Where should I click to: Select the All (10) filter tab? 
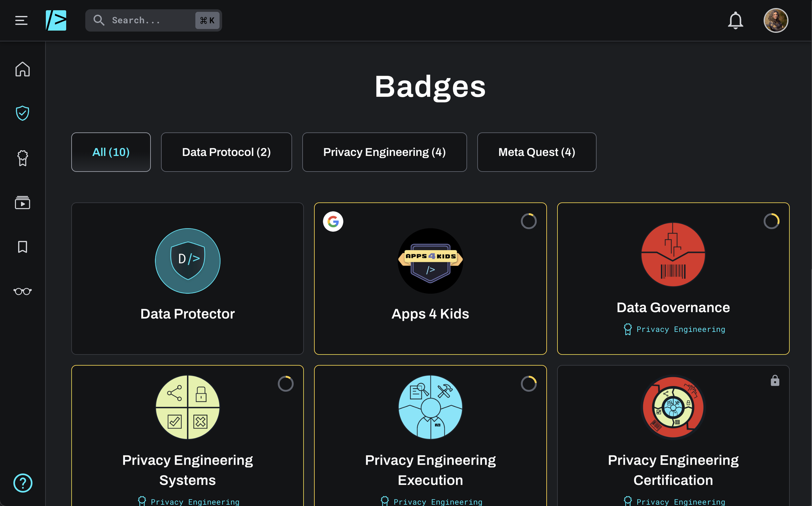[x=111, y=152]
